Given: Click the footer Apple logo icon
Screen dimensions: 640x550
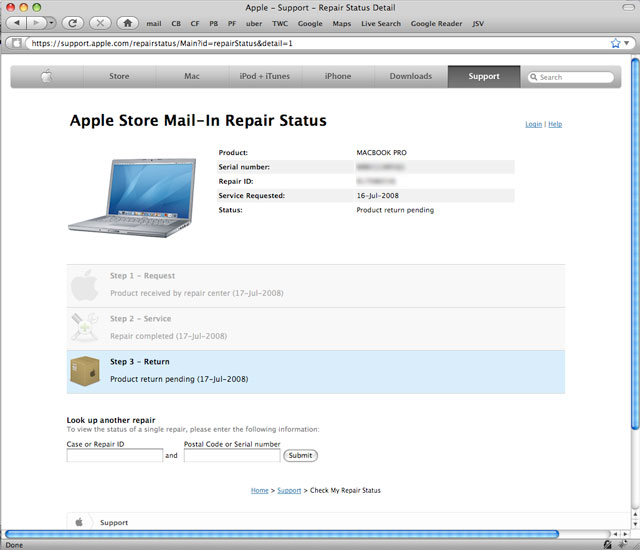Looking at the screenshot, I should click(x=79, y=522).
